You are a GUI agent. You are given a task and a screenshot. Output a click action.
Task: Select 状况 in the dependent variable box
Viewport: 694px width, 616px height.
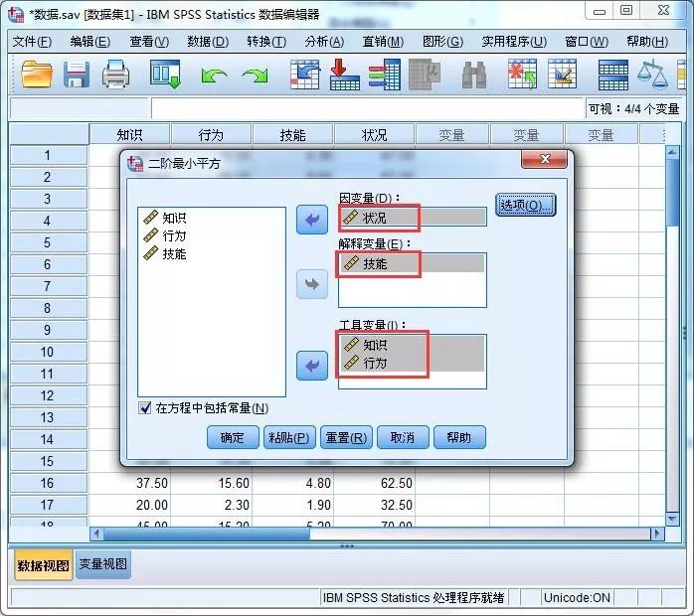pyautogui.click(x=413, y=218)
